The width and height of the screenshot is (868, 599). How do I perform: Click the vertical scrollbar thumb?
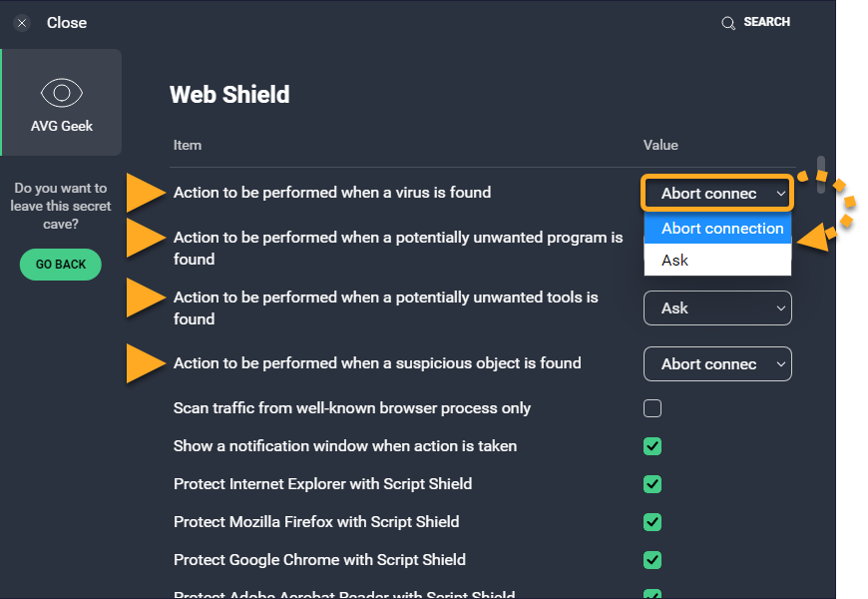(820, 175)
